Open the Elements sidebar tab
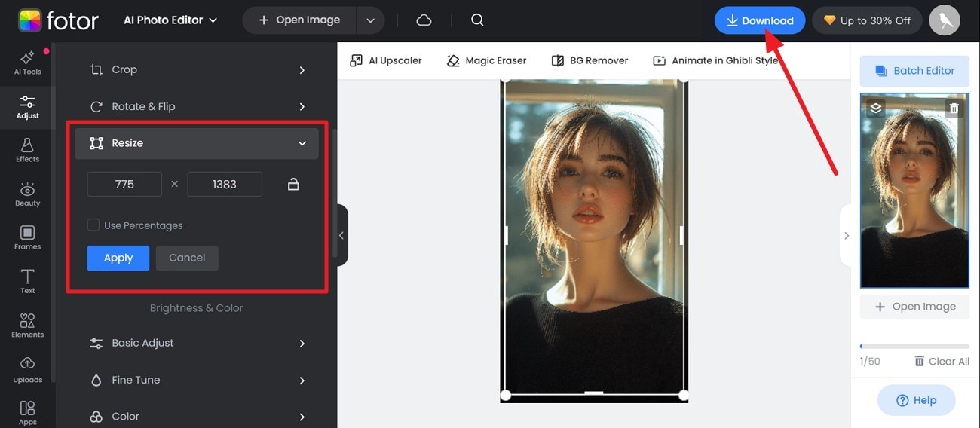The width and height of the screenshot is (980, 428). 27,326
